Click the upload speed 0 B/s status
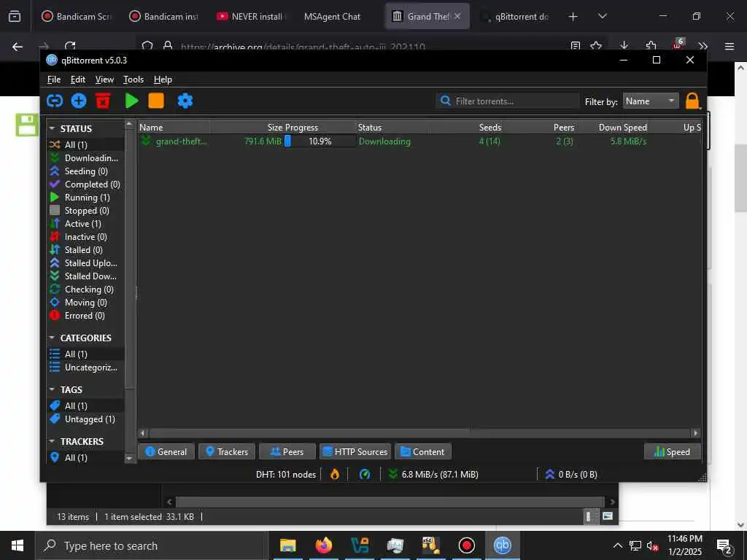This screenshot has width=747, height=560. pos(571,474)
